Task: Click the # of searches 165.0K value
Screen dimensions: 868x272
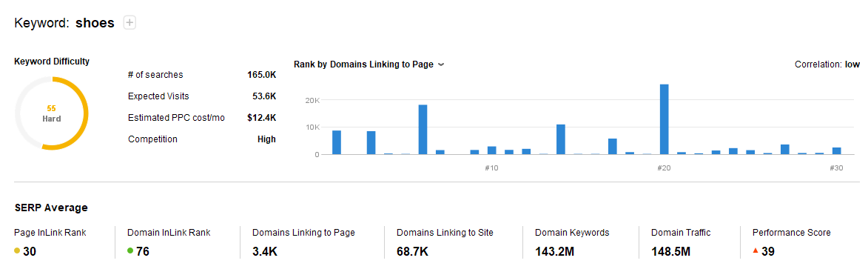Action: [x=261, y=75]
